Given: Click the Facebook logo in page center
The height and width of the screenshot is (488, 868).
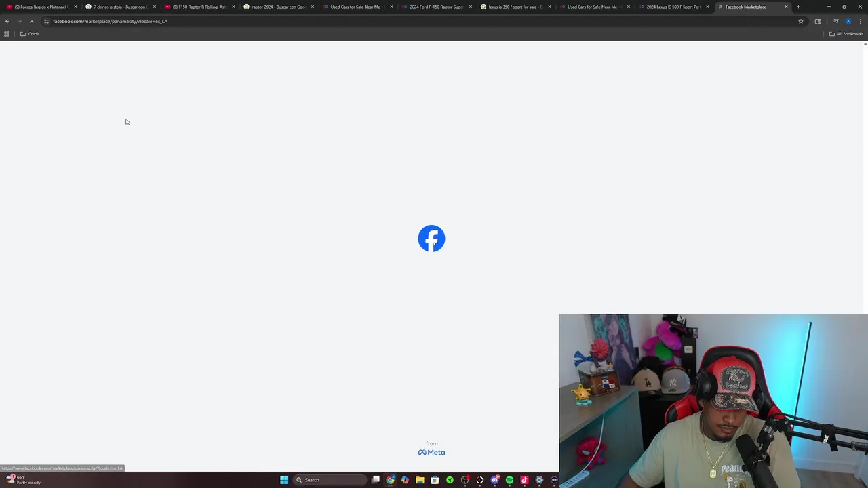Looking at the screenshot, I should point(431,239).
